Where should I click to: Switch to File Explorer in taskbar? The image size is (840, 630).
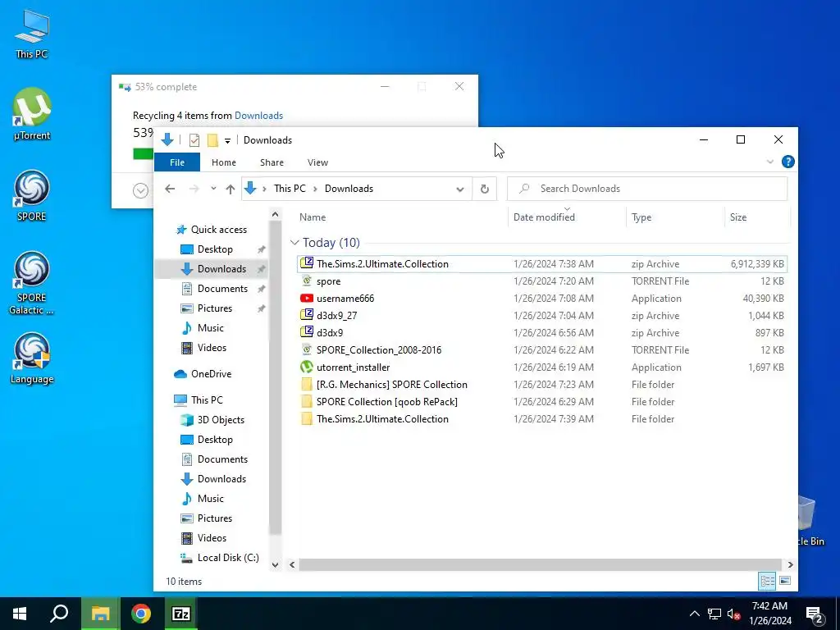[100, 614]
